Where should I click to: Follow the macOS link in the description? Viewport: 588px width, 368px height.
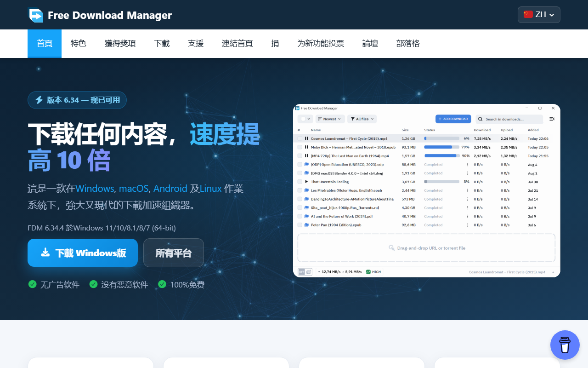pos(134,189)
